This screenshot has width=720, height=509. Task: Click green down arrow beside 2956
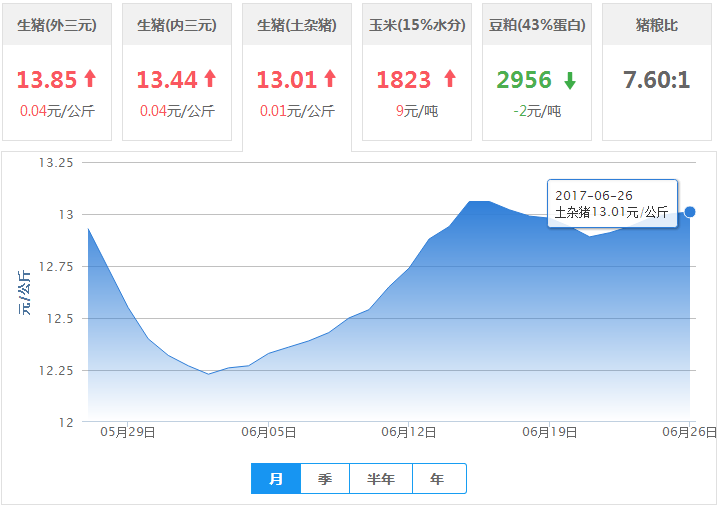569,80
